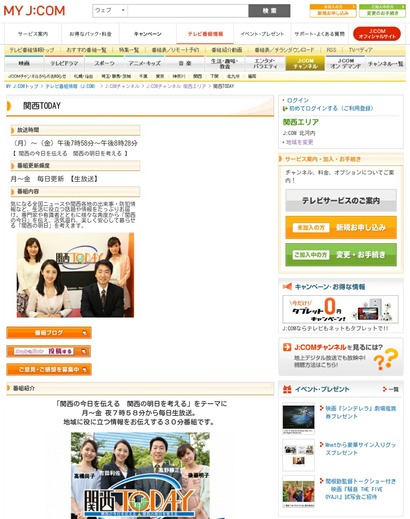Click J:COMチャンネル 関西エリア breadcrumb link

176,86
